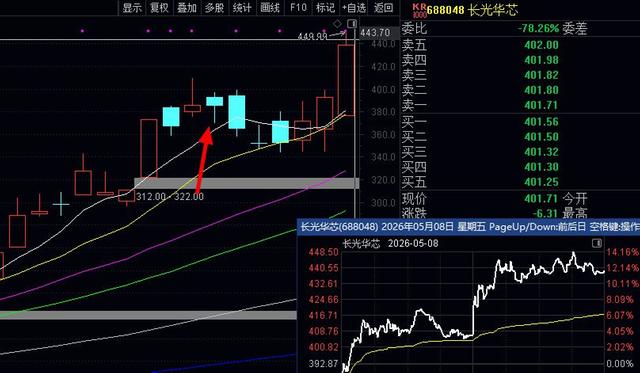Viewport: 640px width, 373px height.
Task: Open the 复权 price adjustment menu
Action: point(160,7)
